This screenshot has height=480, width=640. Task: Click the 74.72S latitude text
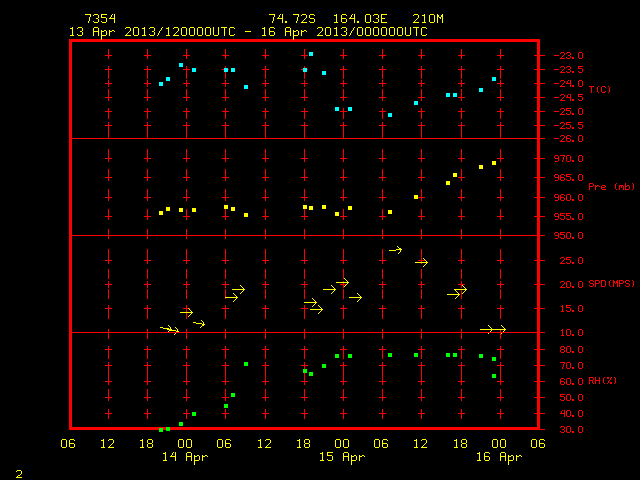[x=292, y=19]
